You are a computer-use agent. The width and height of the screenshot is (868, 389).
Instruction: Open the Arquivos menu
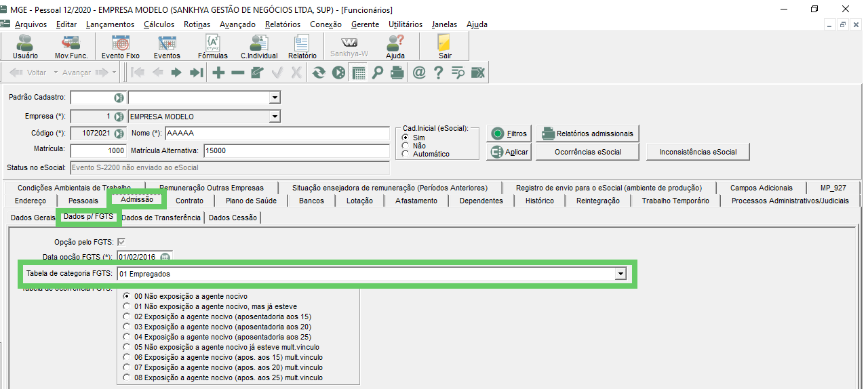(x=31, y=24)
